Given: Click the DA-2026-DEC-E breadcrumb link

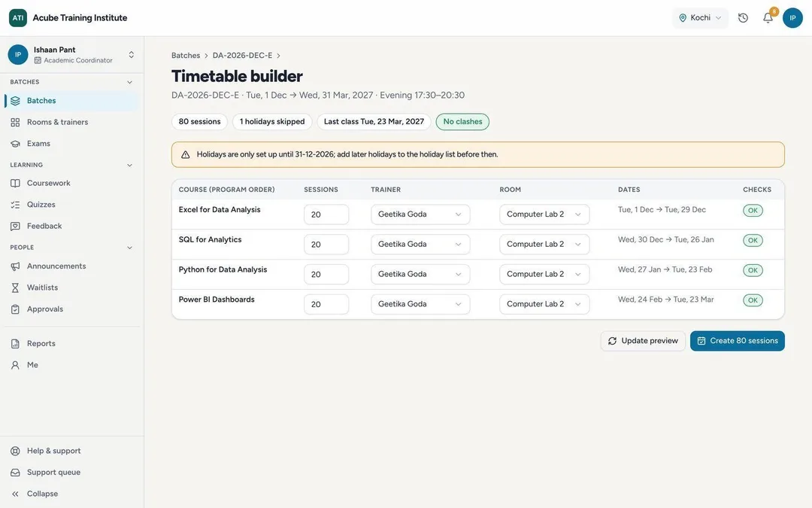Looking at the screenshot, I should (242, 56).
